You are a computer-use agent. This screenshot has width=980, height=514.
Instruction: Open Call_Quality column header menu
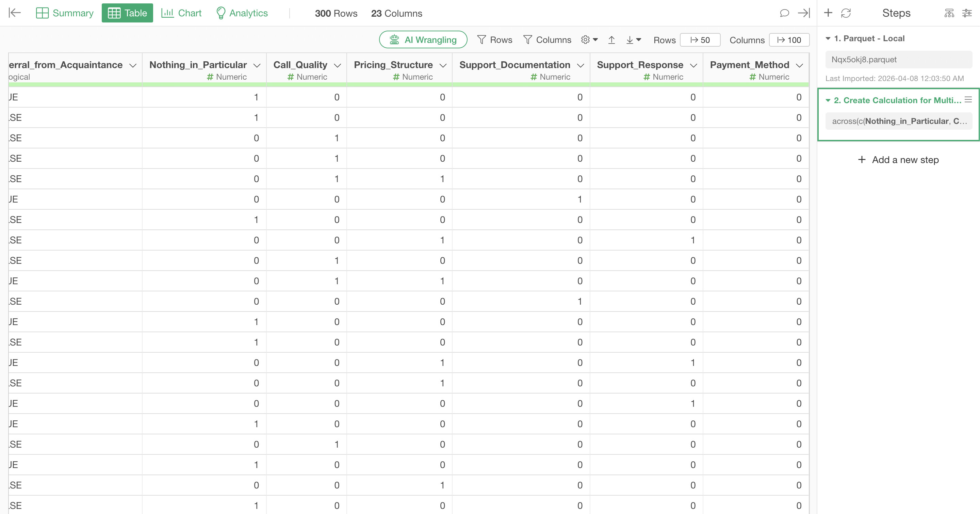click(x=337, y=65)
